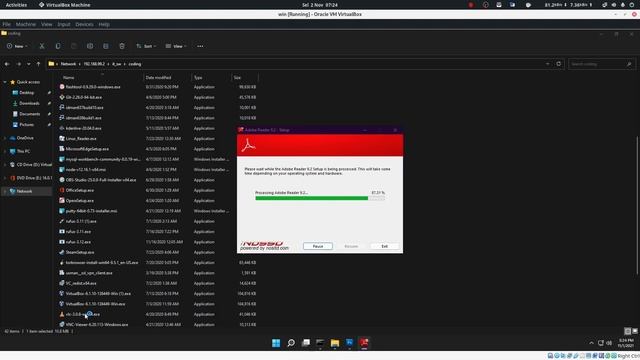Switch to large thumbnails view icon at bottom-right
640x360 pixels.
[635, 331]
